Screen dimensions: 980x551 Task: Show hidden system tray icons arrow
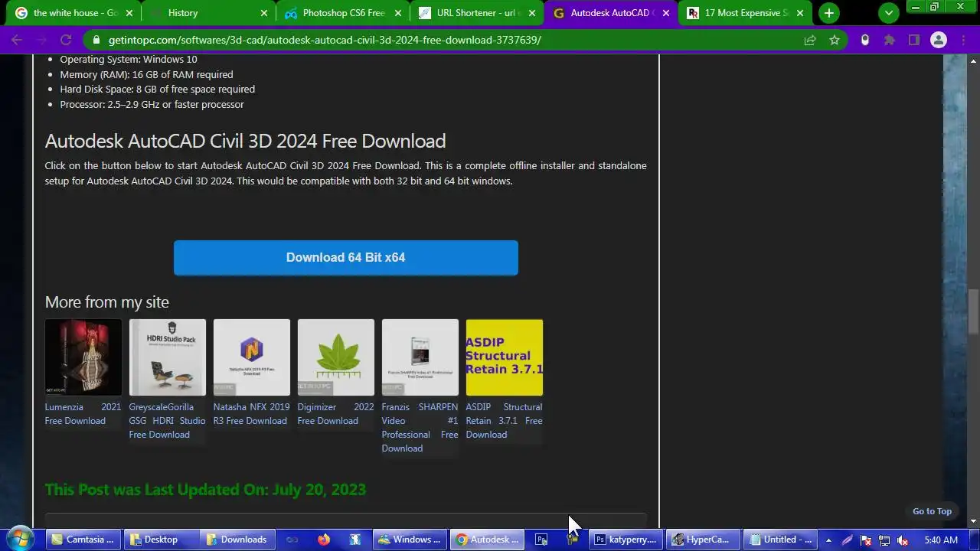pyautogui.click(x=828, y=540)
